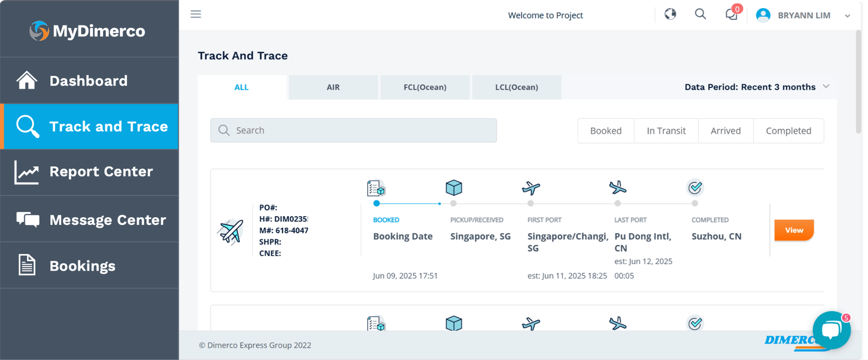Click the Completed checkmark icon on DIM0235 shipment
Screen dimensions: 868x360
click(695, 188)
